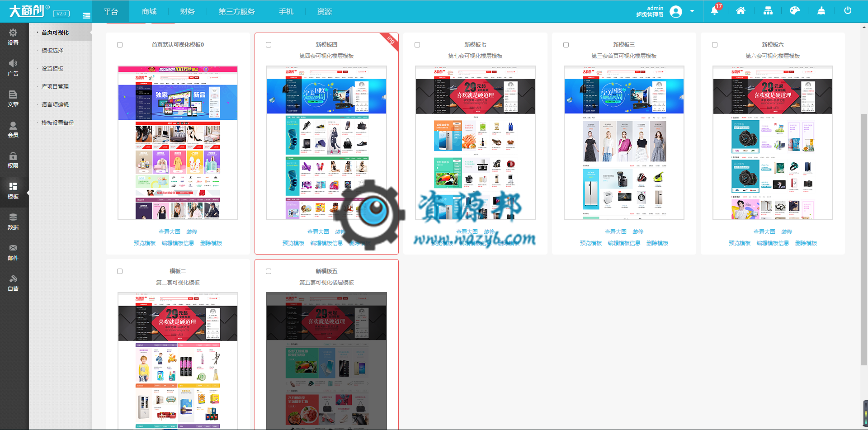
Task: Click 编辑模板信息 under 首页默认可视化模板0
Action: tap(178, 243)
